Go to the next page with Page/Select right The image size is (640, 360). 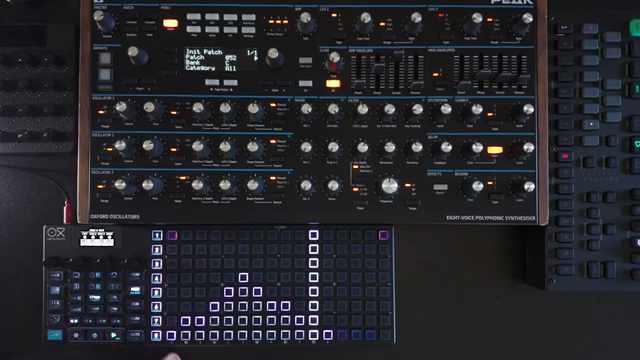pos(230,82)
